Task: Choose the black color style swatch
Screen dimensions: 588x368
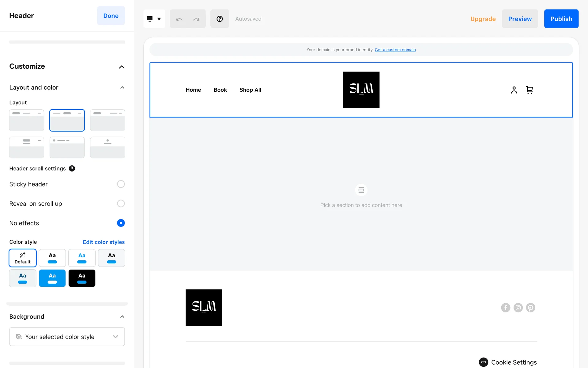Action: 82,278
